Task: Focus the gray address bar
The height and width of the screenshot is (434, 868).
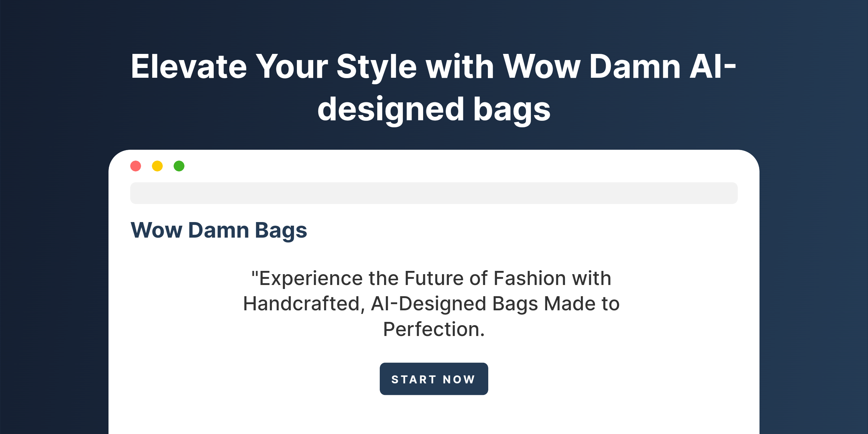Action: [x=434, y=193]
